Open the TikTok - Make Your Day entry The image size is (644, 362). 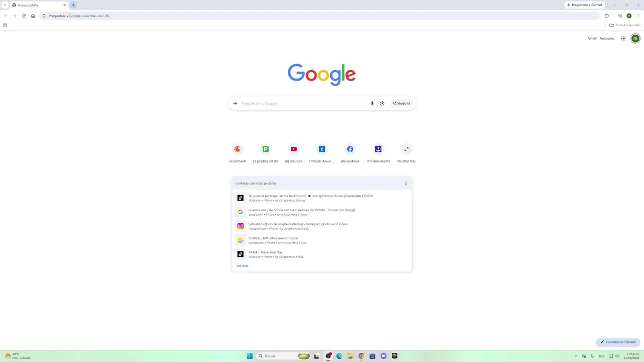[322, 254]
